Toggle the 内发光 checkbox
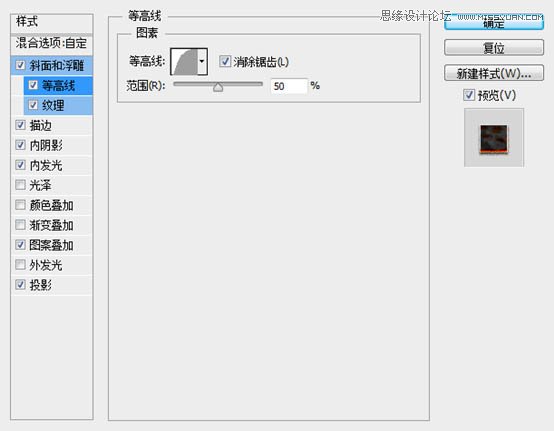The width and height of the screenshot is (554, 431). click(x=20, y=165)
